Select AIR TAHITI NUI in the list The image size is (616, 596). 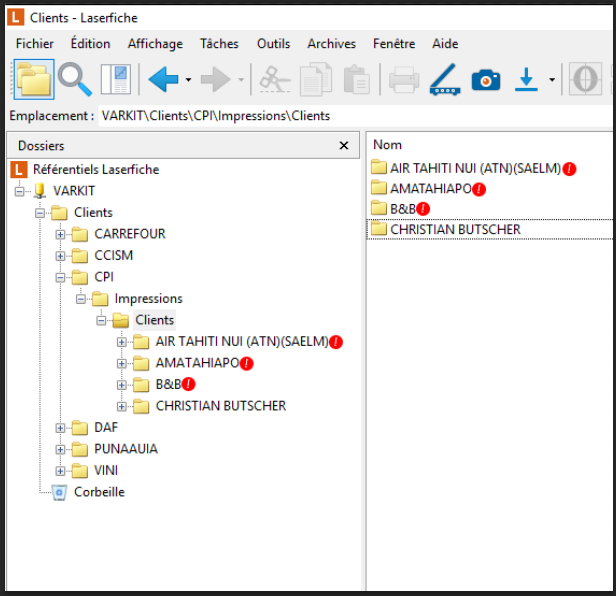(475, 169)
